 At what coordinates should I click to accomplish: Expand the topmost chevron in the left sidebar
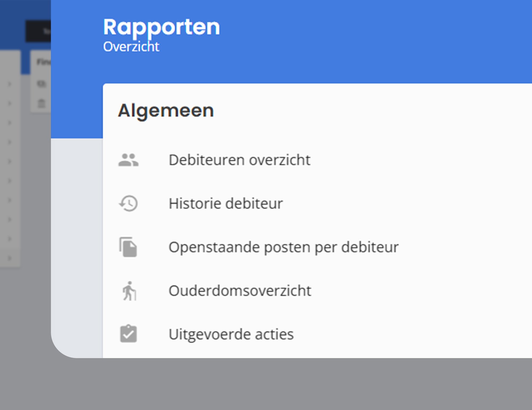click(10, 84)
